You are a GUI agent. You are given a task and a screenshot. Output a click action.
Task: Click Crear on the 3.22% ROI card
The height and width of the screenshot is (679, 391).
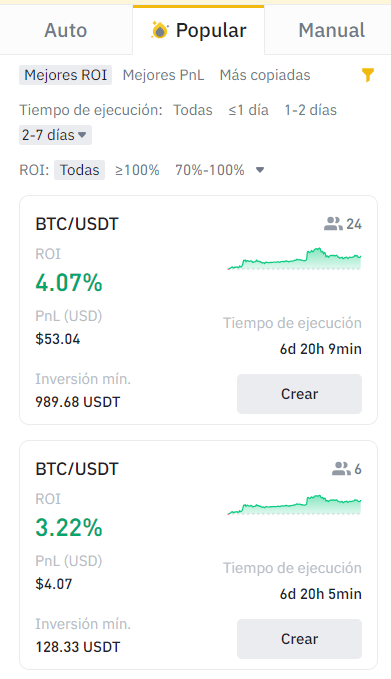(x=299, y=639)
